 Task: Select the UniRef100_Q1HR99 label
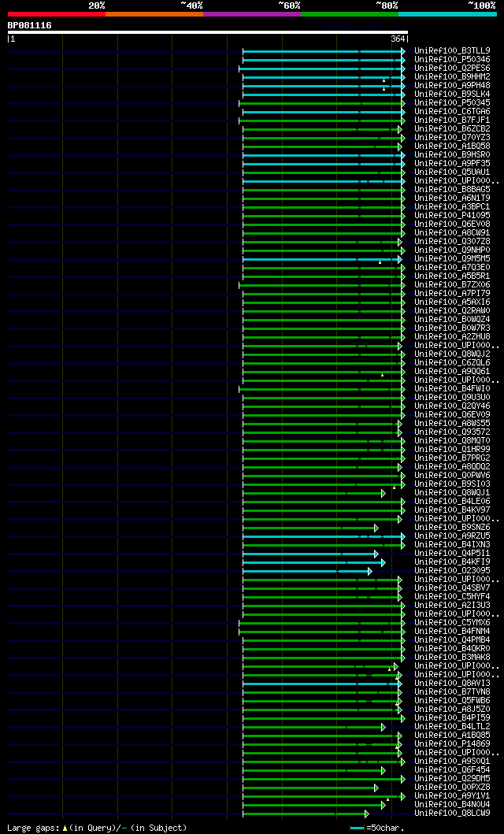[453, 450]
